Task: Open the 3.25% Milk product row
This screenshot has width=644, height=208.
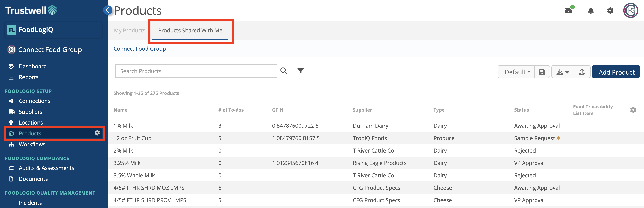Action: tap(376, 163)
